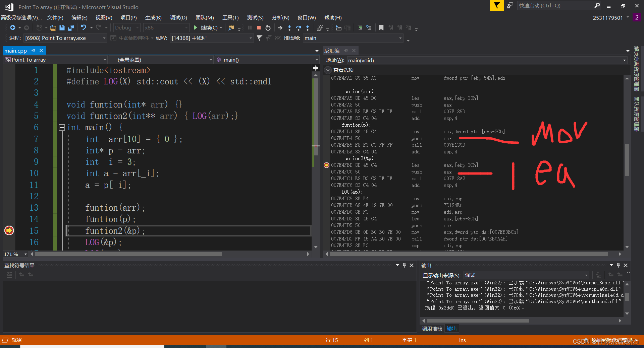Click breakpoint margin arrow at line 15
This screenshot has height=348, width=644.
point(9,230)
